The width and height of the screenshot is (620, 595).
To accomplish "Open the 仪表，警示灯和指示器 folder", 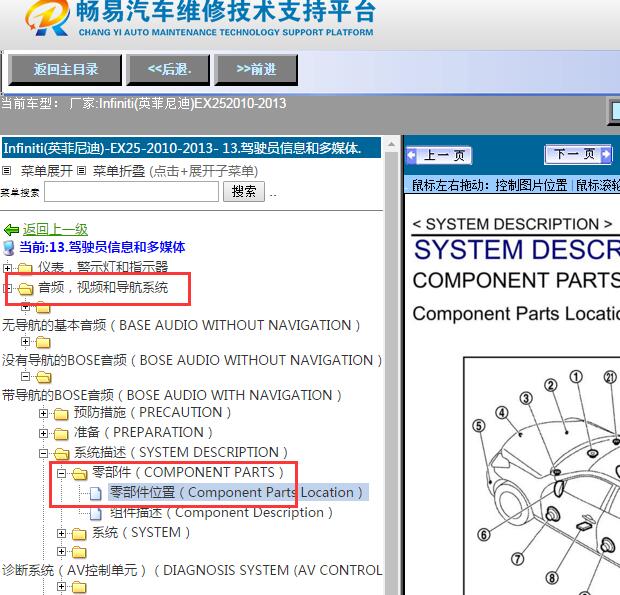I will (103, 267).
